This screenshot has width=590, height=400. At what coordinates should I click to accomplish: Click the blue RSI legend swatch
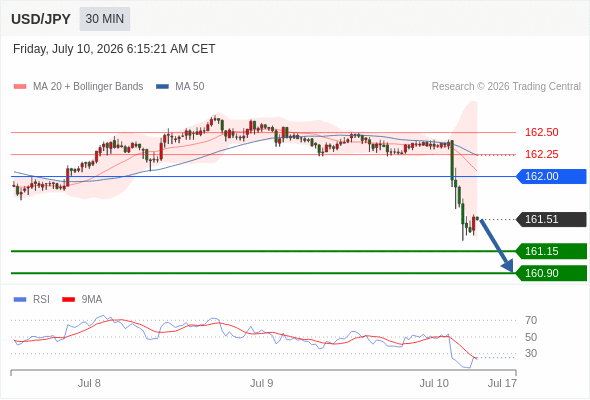tap(20, 300)
